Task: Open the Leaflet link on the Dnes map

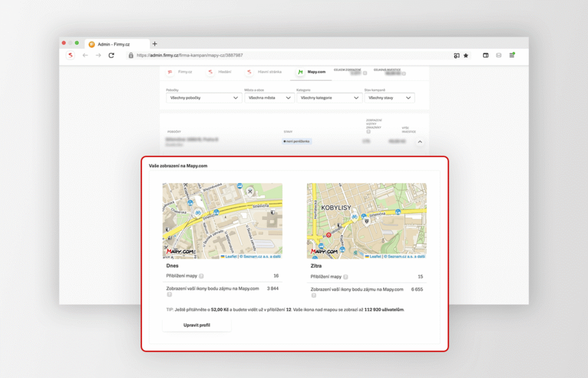Action: point(229,256)
